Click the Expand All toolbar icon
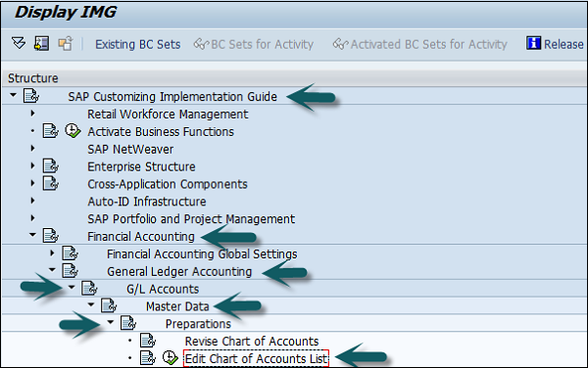Viewport: 588px width, 368px height. pyautogui.click(x=19, y=44)
